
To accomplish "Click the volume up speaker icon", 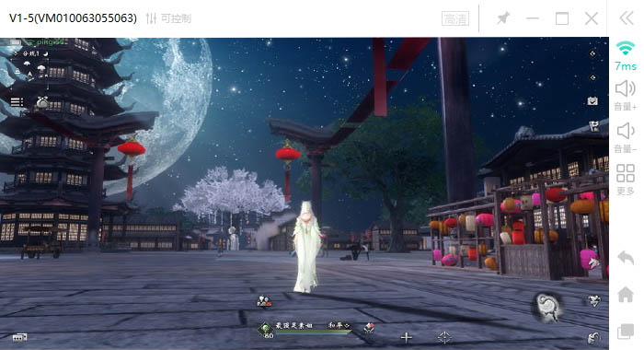I will pyautogui.click(x=625, y=88).
